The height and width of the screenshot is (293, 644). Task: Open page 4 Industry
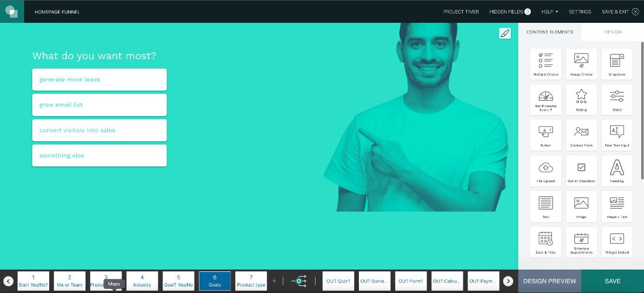point(142,281)
